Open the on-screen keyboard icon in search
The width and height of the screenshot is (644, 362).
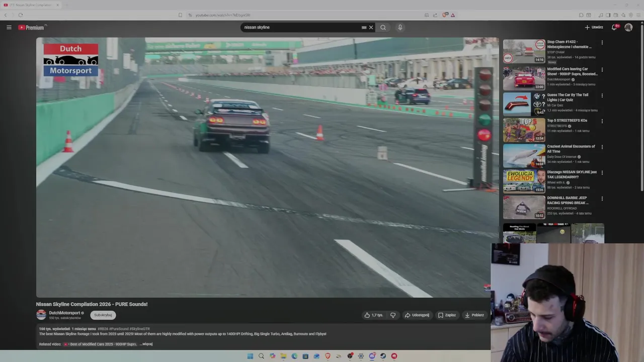click(x=364, y=27)
